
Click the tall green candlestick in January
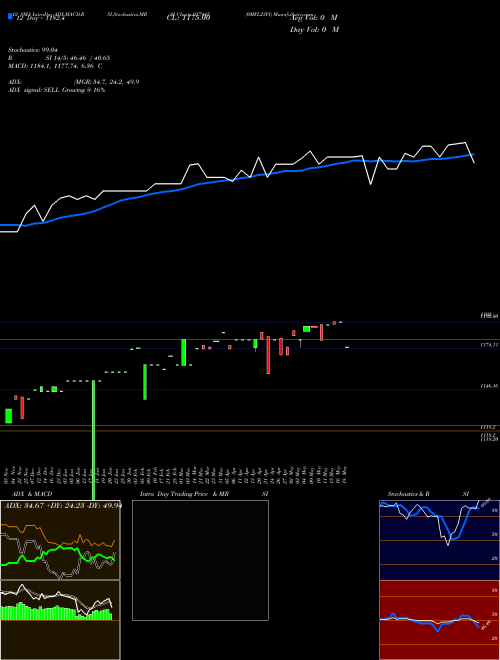pyautogui.click(x=93, y=440)
